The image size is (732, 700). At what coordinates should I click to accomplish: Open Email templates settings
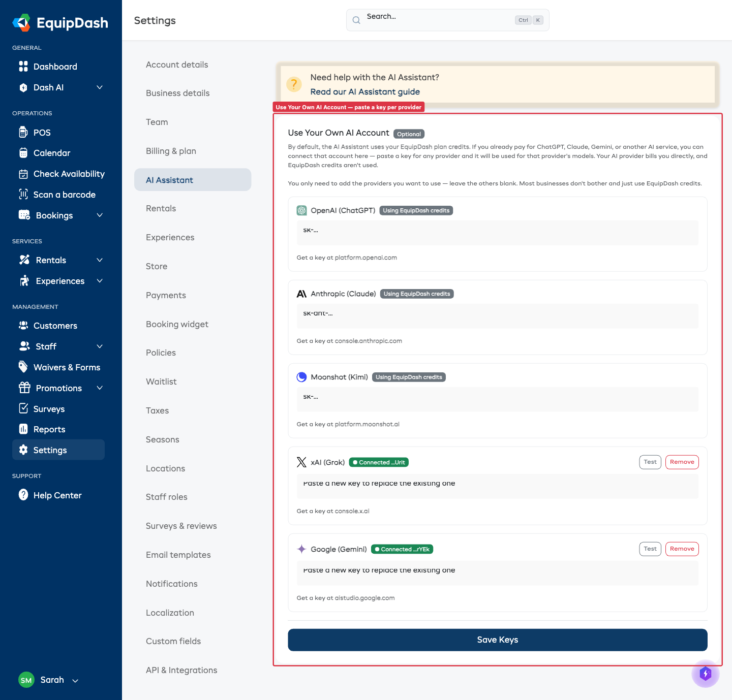(x=178, y=555)
